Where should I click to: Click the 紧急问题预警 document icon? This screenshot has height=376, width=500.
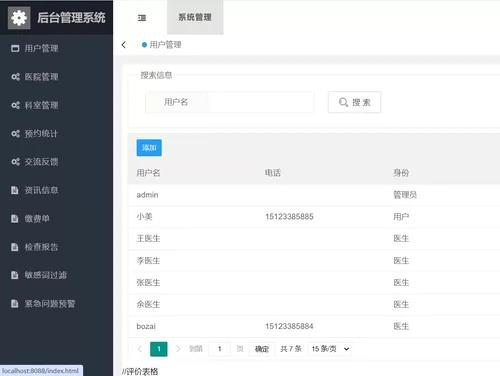(15, 304)
